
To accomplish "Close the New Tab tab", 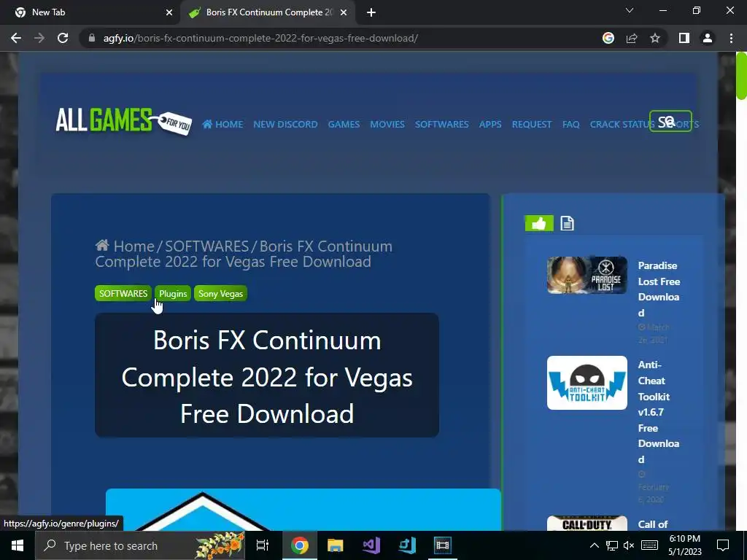I will click(x=169, y=12).
